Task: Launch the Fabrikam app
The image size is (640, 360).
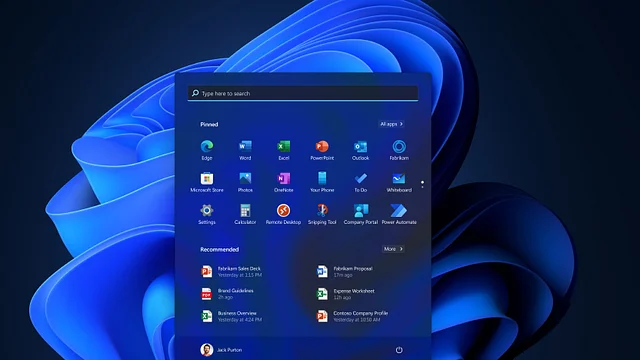Action: (399, 150)
